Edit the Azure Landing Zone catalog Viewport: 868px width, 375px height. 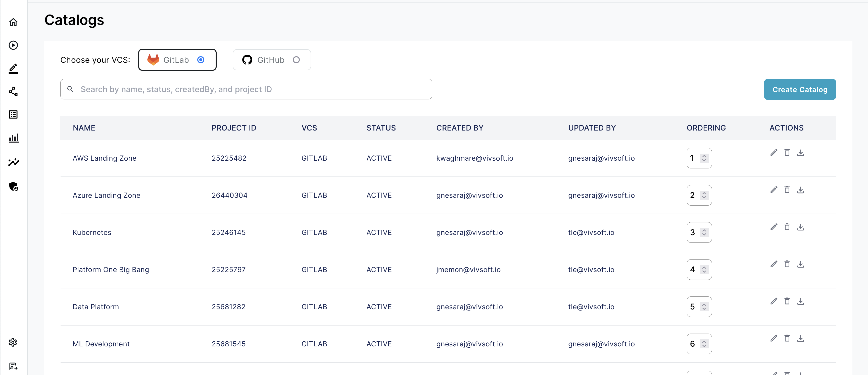pos(774,190)
